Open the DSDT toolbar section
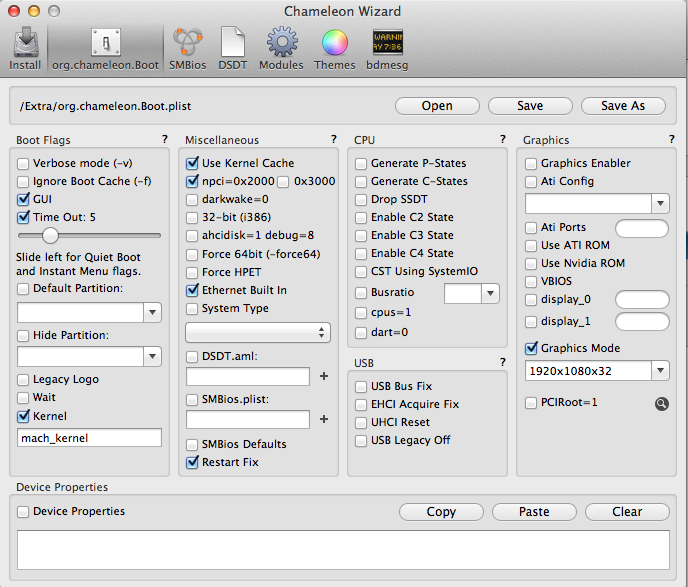This screenshot has width=688, height=587. (x=232, y=49)
